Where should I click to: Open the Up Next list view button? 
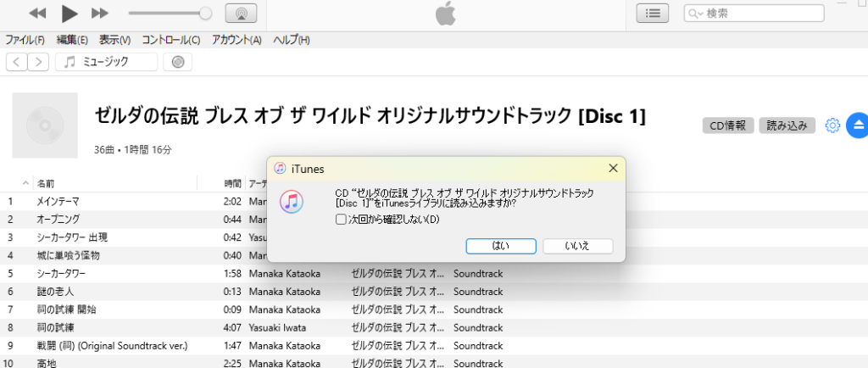pos(653,14)
